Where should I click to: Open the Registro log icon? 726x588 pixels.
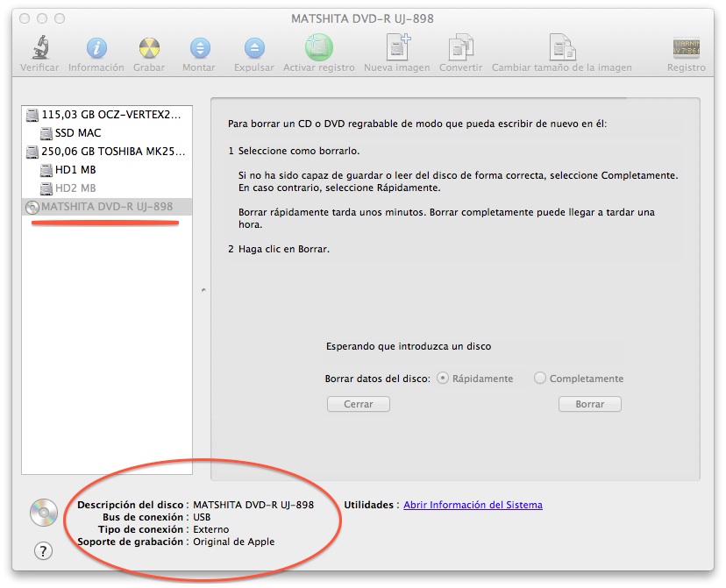click(686, 48)
